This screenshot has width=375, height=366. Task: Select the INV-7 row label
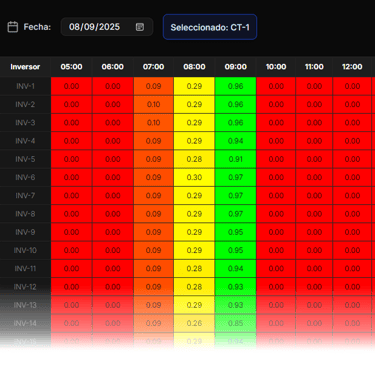coord(25,196)
